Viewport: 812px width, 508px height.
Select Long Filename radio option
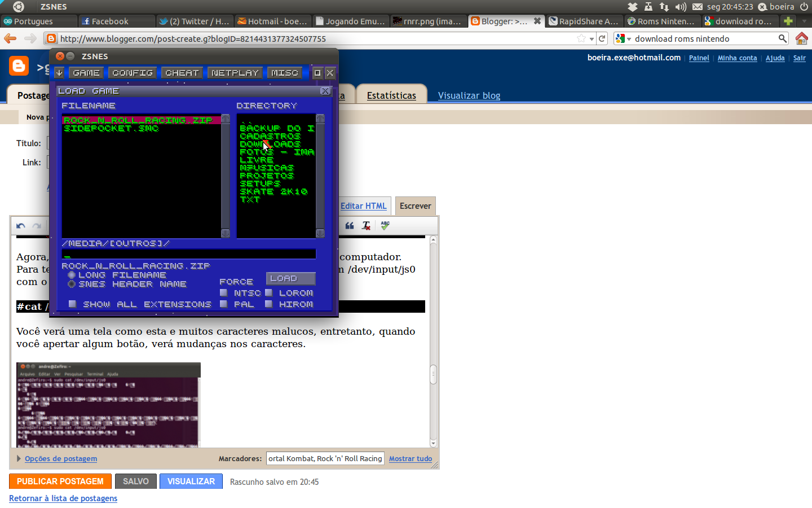[71, 275]
